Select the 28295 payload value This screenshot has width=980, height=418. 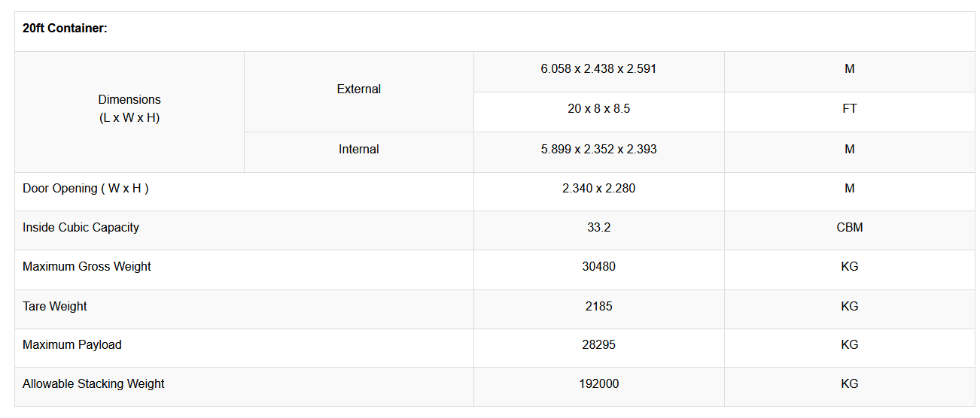click(x=598, y=345)
